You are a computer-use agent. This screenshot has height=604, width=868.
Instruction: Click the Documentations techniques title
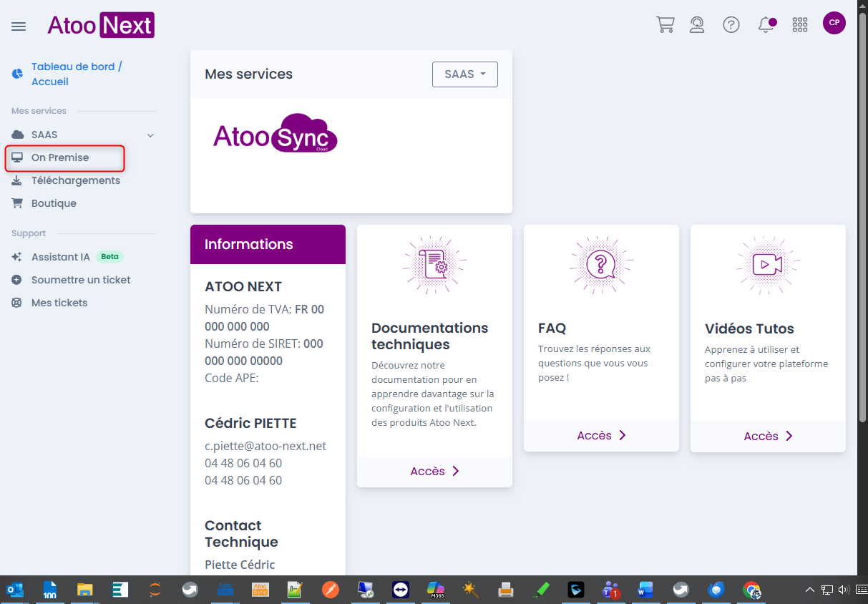[x=429, y=336]
